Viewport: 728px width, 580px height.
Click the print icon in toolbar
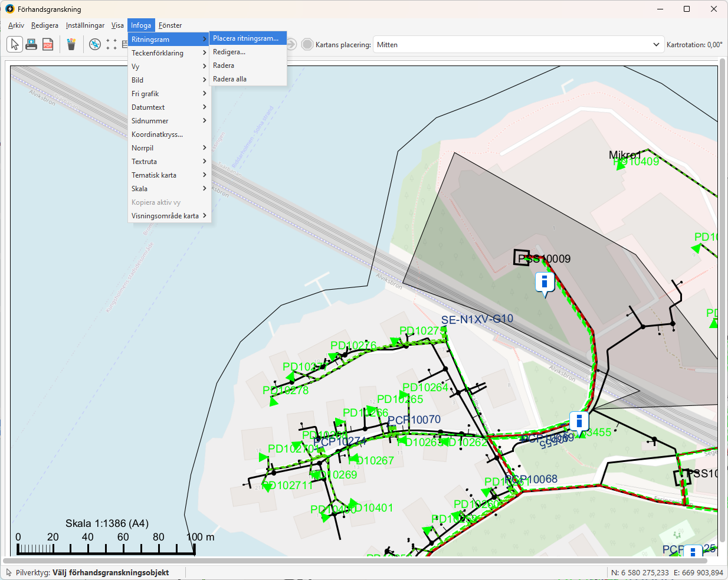tap(31, 44)
